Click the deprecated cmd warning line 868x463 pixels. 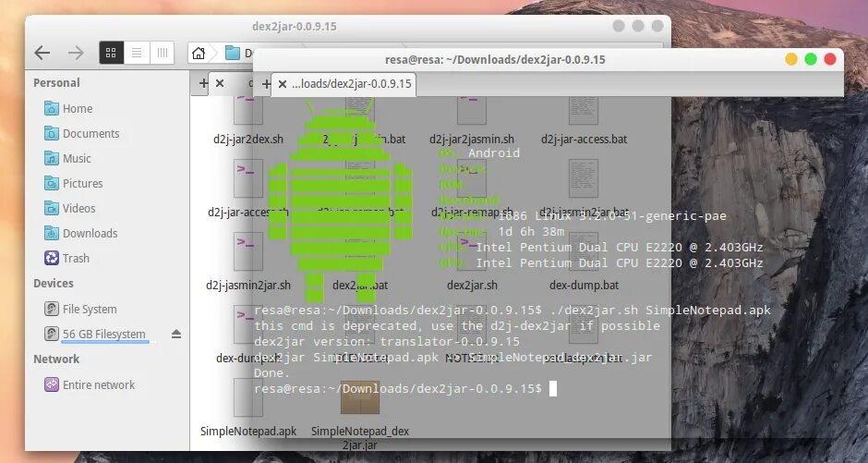457,325
